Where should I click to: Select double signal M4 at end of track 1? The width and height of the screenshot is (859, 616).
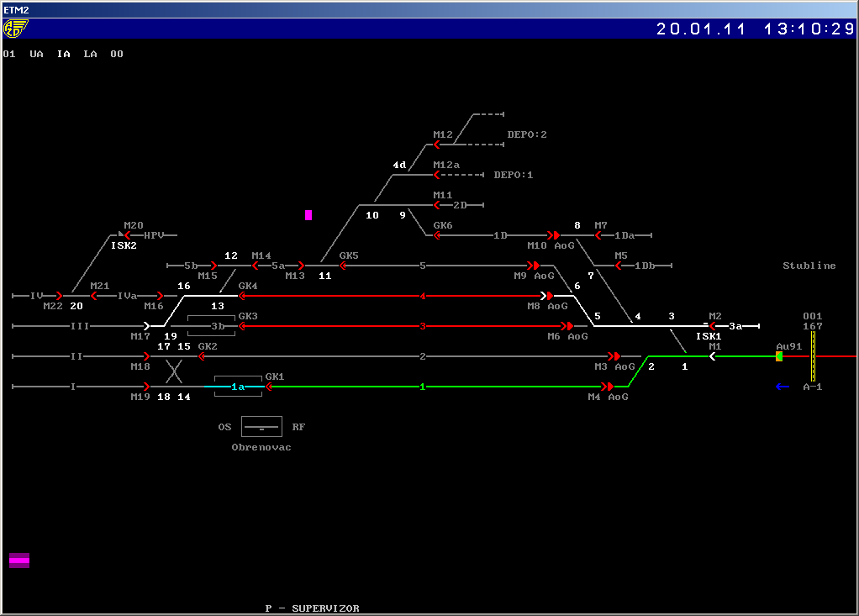607,387
